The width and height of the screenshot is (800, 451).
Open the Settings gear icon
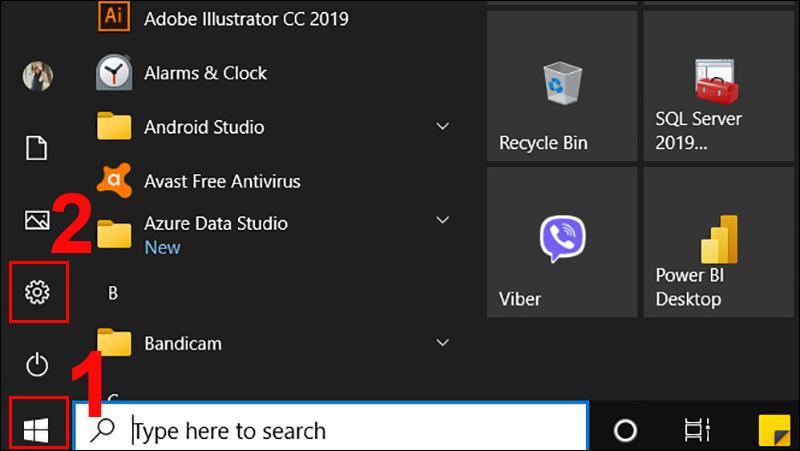(37, 292)
